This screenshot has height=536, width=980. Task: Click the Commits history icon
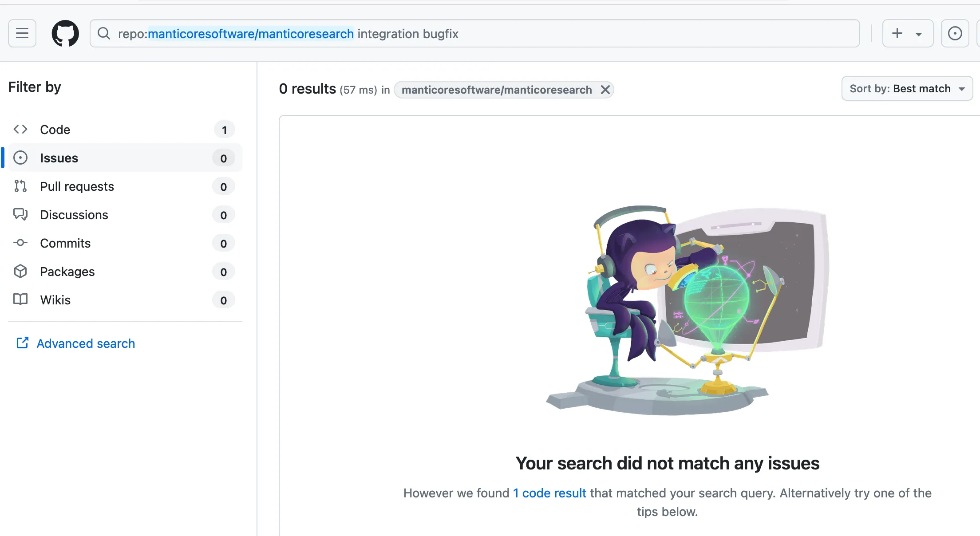point(20,243)
